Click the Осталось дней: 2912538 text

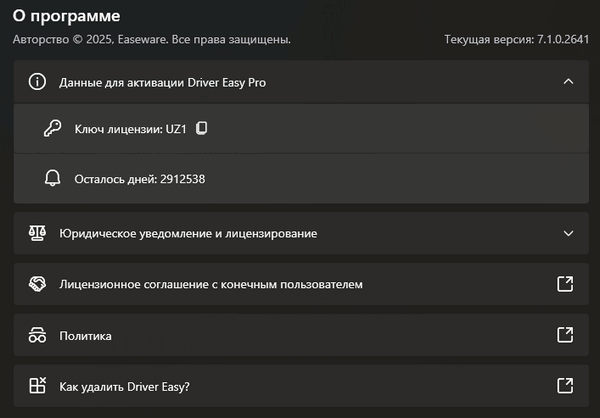pyautogui.click(x=140, y=179)
